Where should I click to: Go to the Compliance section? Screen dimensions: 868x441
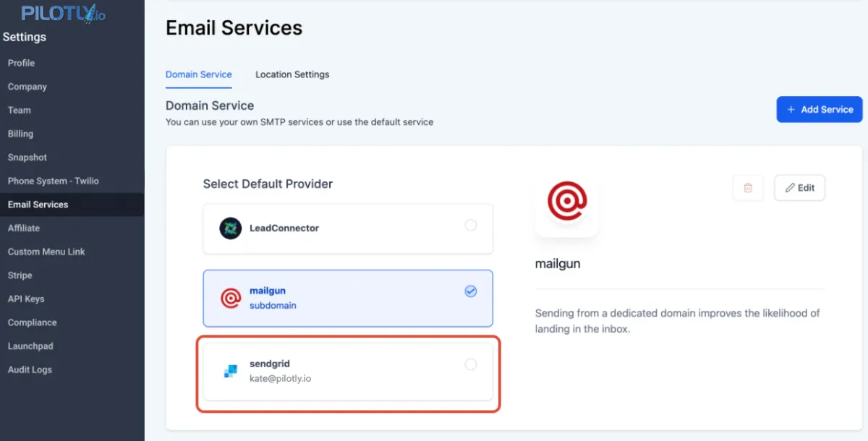(33, 322)
